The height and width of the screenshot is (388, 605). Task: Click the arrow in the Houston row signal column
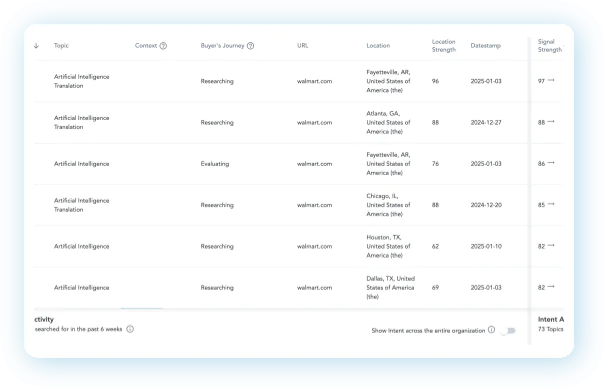(551, 245)
